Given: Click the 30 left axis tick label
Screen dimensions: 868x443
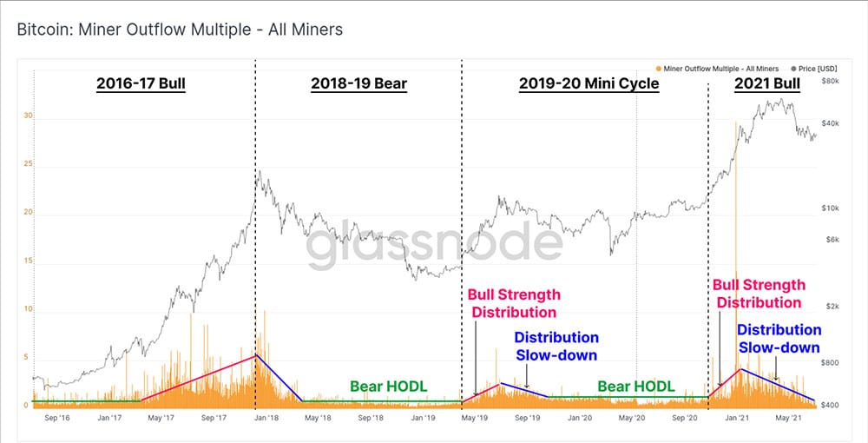Looking at the screenshot, I should pos(28,116).
